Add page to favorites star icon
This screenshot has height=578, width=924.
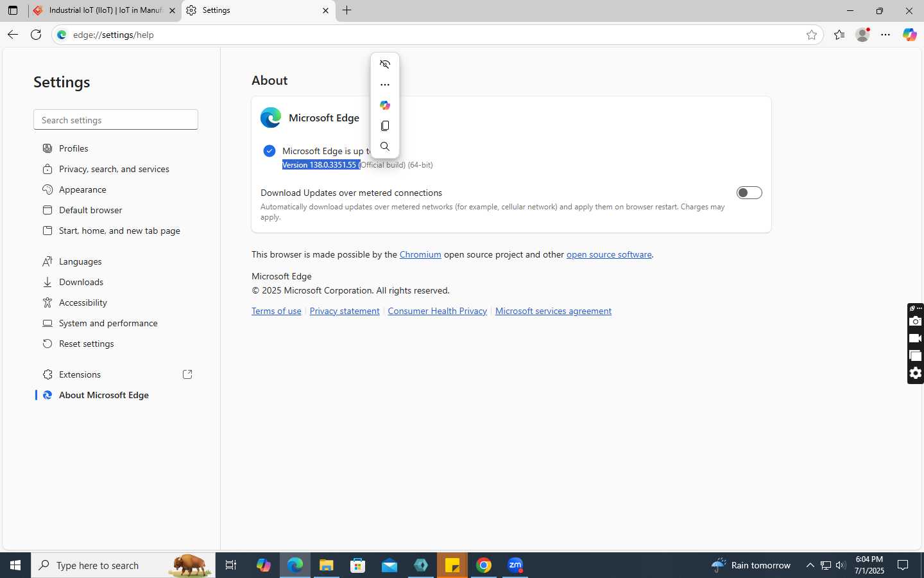tap(812, 35)
